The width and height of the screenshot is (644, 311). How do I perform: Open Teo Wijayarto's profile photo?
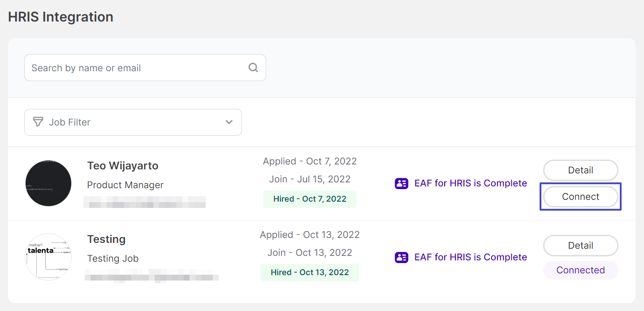coord(48,183)
